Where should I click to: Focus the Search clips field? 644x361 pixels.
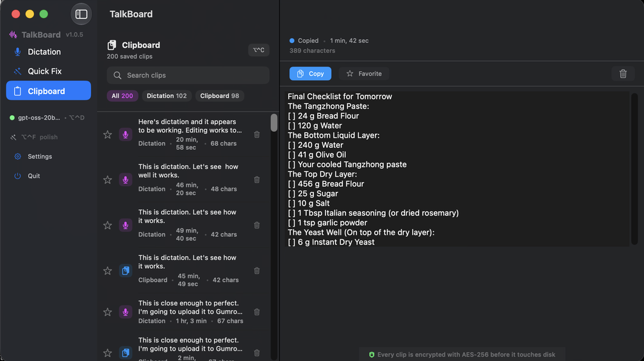point(188,76)
